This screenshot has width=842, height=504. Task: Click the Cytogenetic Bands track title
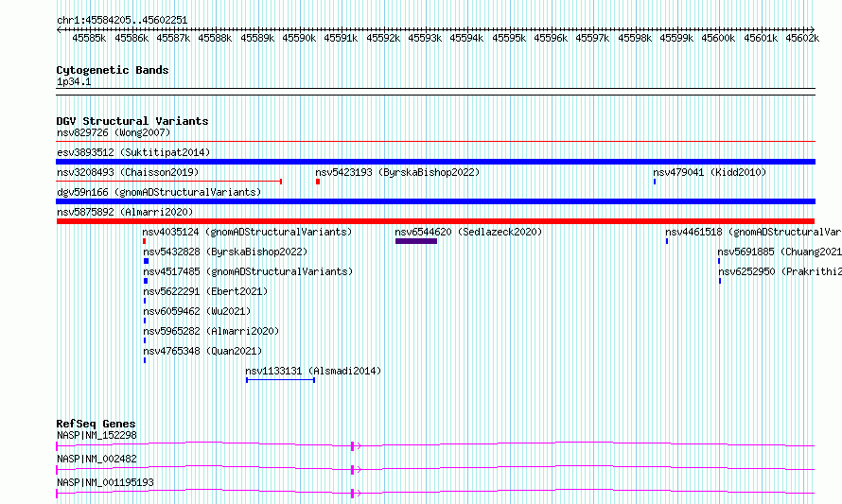113,70
